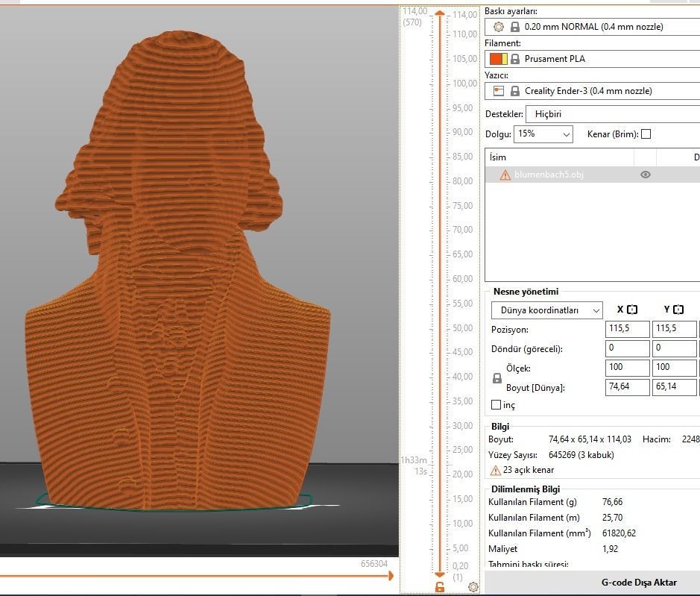Click the filament volume value 61820,62
The image size is (700, 596).
click(x=619, y=533)
